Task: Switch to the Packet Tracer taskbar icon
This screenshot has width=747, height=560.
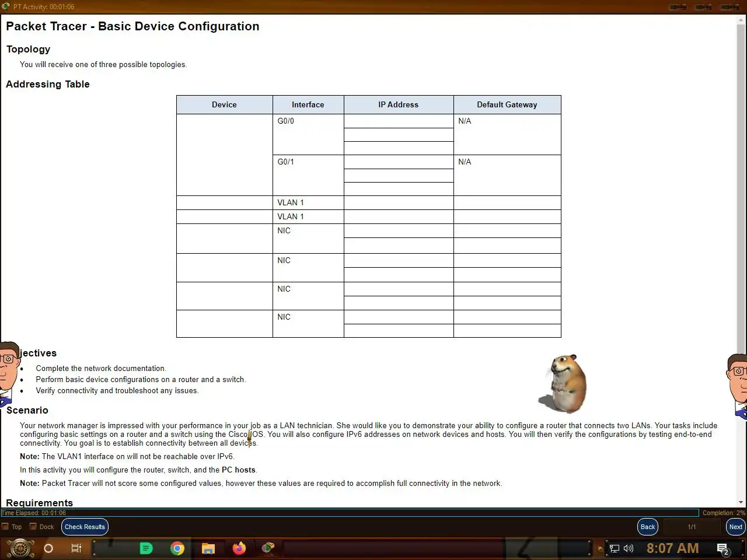Action: (x=268, y=548)
